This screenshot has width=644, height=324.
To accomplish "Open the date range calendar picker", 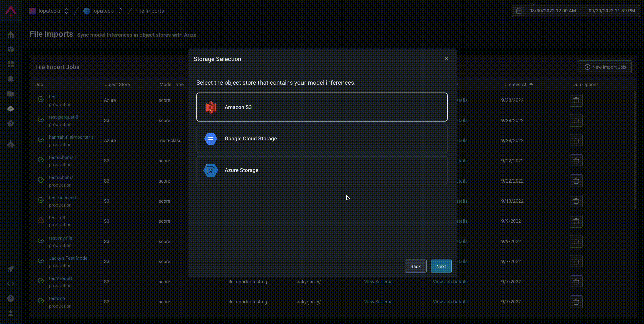I will coord(519,11).
